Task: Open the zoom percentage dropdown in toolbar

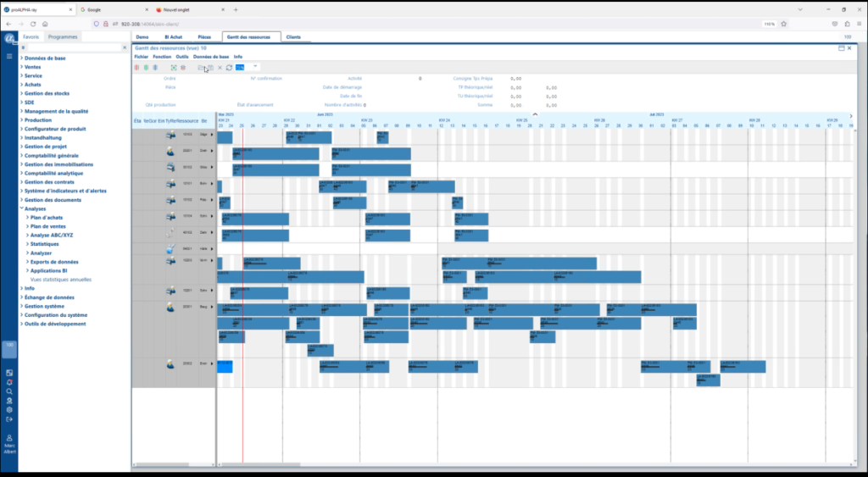Action: pyautogui.click(x=255, y=67)
